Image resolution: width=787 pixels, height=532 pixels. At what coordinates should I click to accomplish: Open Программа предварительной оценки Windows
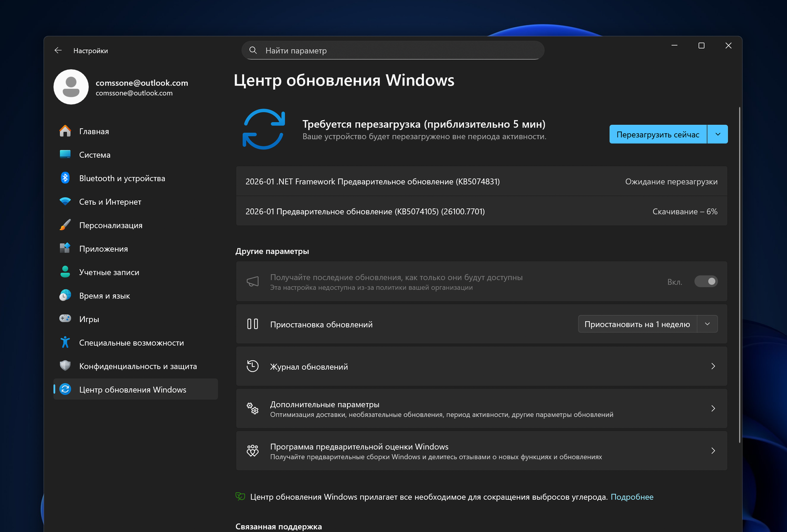[482, 451]
